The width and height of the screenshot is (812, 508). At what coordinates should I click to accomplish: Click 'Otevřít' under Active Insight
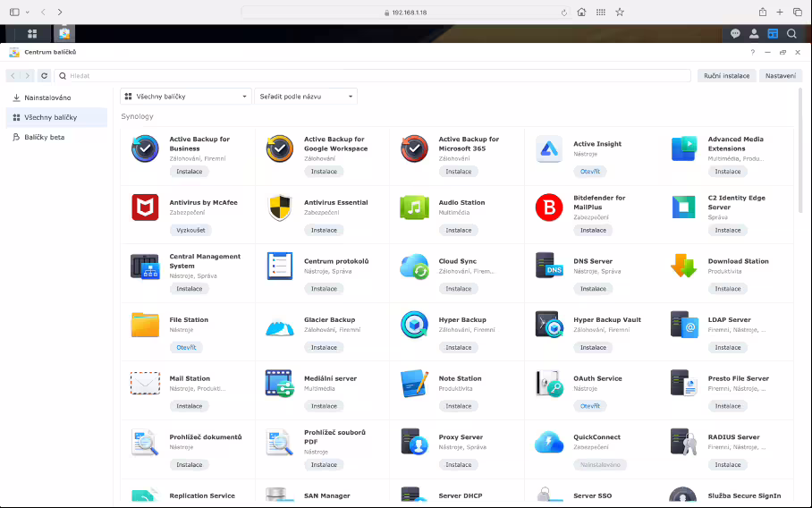pos(590,172)
